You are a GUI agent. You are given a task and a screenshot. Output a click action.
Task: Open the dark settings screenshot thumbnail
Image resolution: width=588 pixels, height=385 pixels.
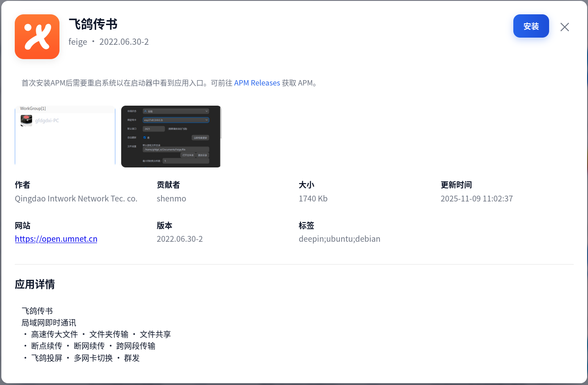pos(171,137)
